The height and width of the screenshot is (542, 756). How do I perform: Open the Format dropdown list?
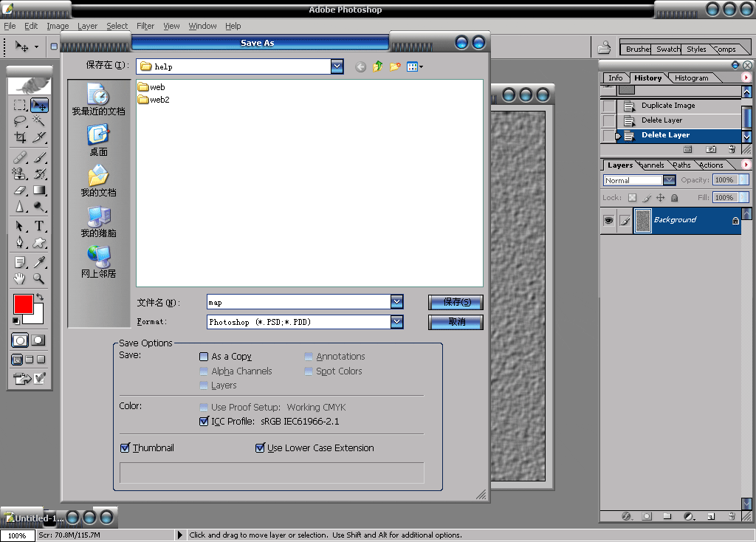[396, 322]
